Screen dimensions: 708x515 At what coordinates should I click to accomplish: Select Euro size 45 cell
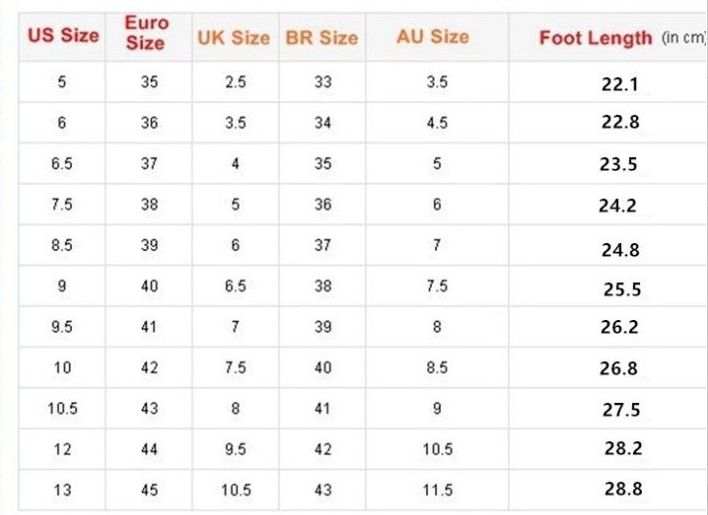[149, 490]
